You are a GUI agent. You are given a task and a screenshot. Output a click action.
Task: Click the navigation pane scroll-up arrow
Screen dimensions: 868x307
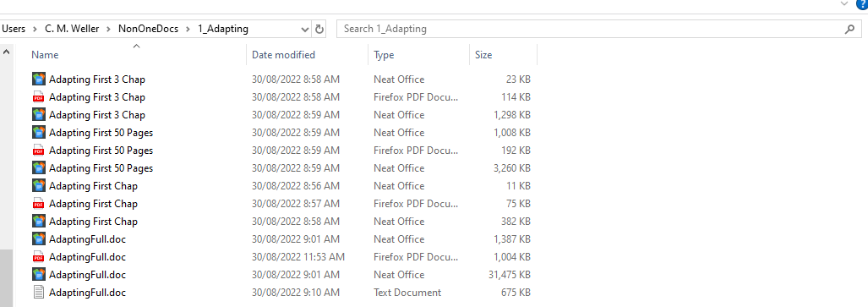tap(6, 52)
